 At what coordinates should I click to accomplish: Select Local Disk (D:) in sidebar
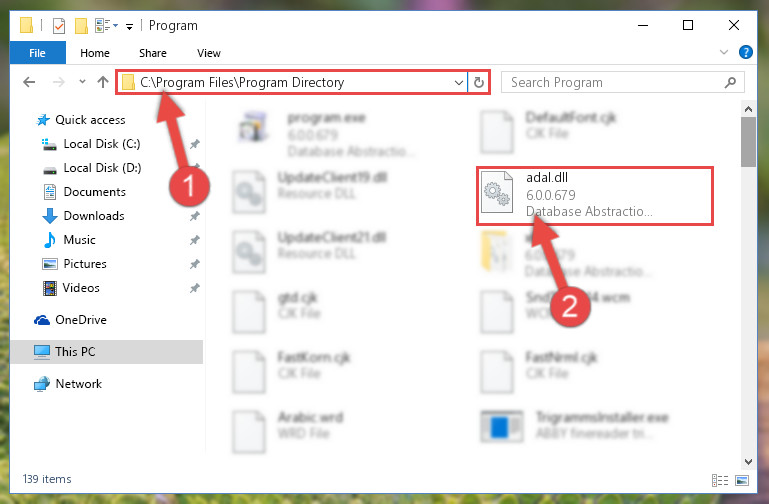[x=102, y=168]
